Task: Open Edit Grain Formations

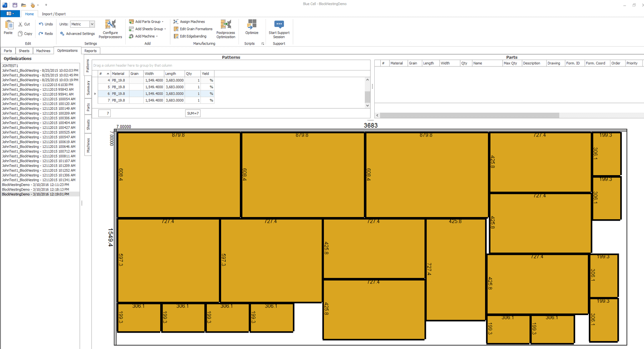Action: pos(193,29)
